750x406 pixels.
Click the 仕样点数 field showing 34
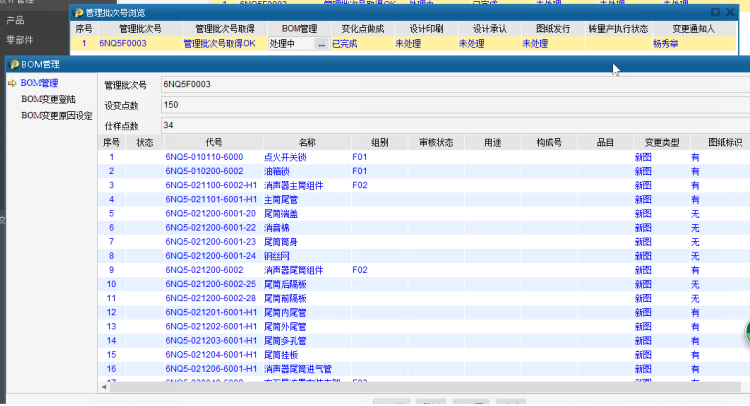(x=300, y=125)
